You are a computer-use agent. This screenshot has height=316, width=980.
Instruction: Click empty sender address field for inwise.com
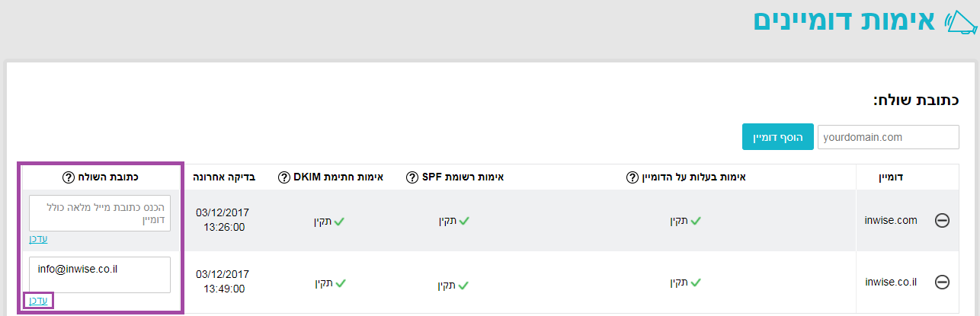coord(100,213)
